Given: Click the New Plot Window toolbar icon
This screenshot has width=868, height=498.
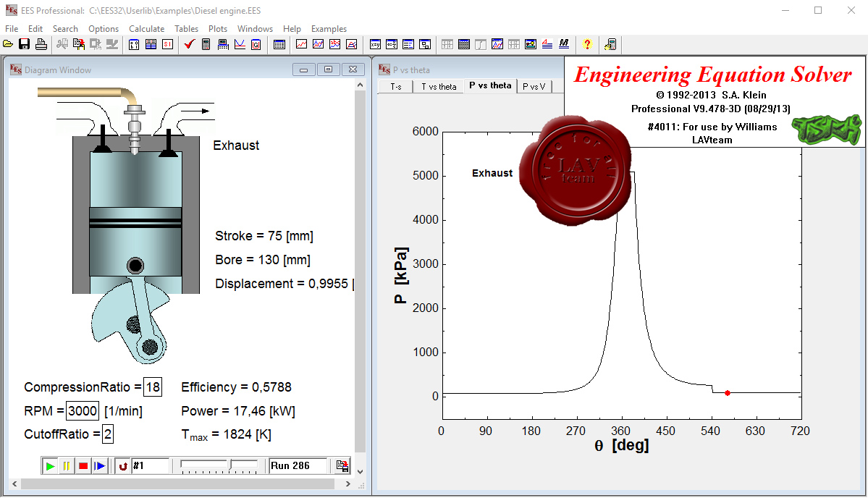Looking at the screenshot, I should tap(302, 44).
